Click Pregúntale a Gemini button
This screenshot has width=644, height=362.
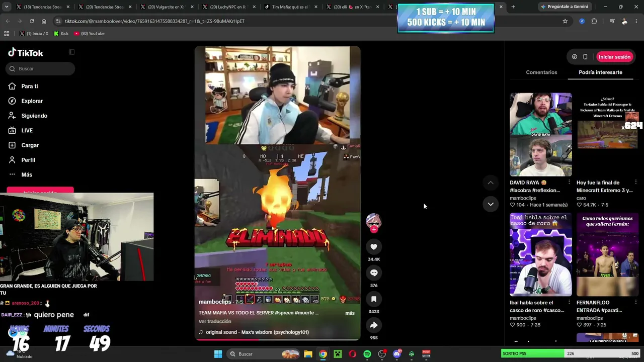coord(563,7)
